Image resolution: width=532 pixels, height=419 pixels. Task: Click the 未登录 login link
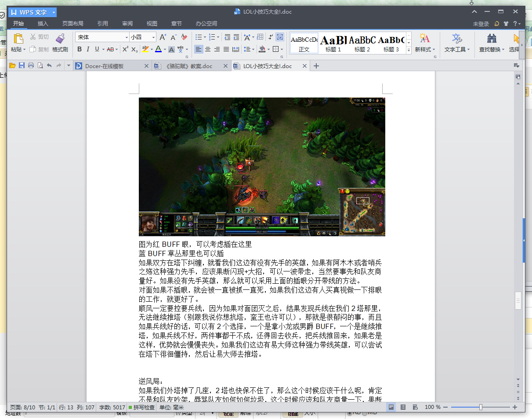(481, 24)
